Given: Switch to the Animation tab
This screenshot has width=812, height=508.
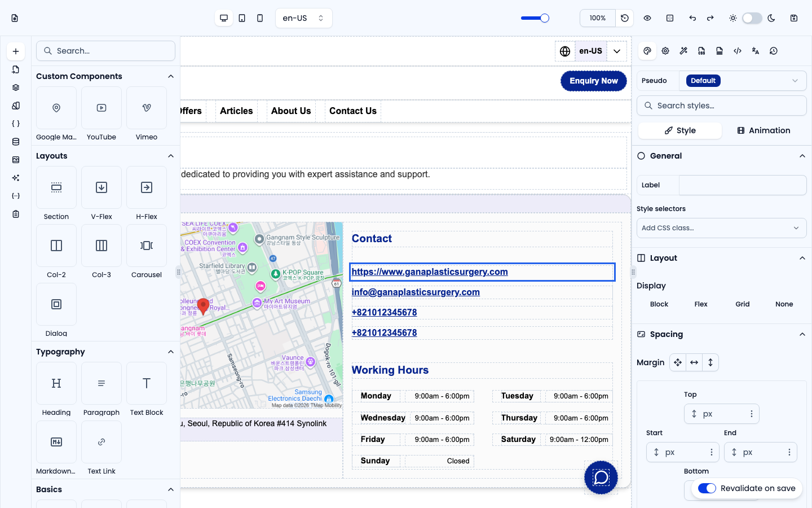Looking at the screenshot, I should [x=764, y=130].
